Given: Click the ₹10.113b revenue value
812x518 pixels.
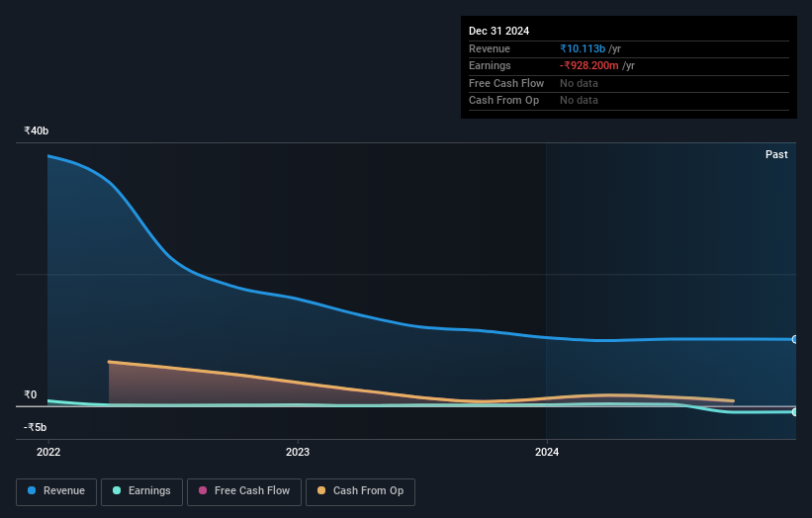Looking at the screenshot, I should coord(583,48).
